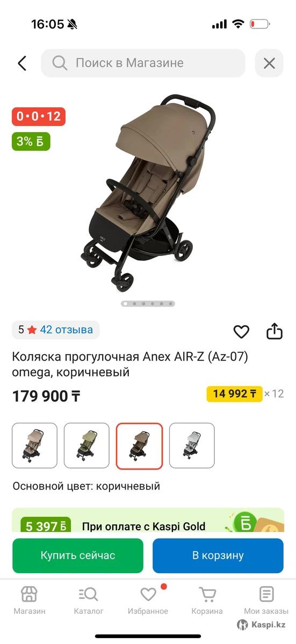Select the beige stroller color swatch
The image size is (296, 644).
tap(34, 445)
